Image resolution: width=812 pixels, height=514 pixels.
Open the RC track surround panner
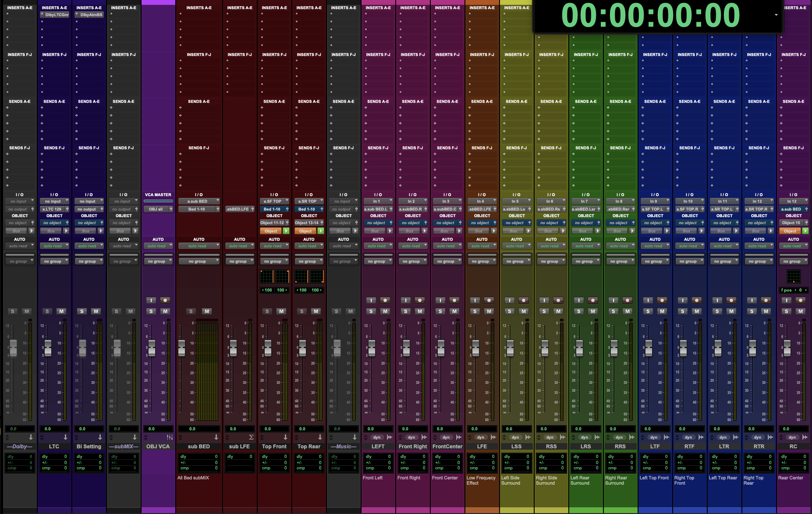click(x=793, y=276)
